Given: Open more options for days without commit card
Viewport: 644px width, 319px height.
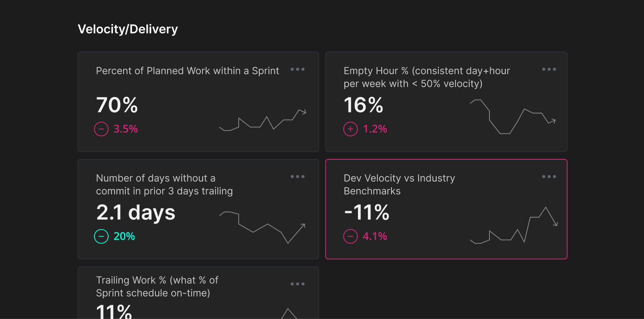Looking at the screenshot, I should (298, 177).
